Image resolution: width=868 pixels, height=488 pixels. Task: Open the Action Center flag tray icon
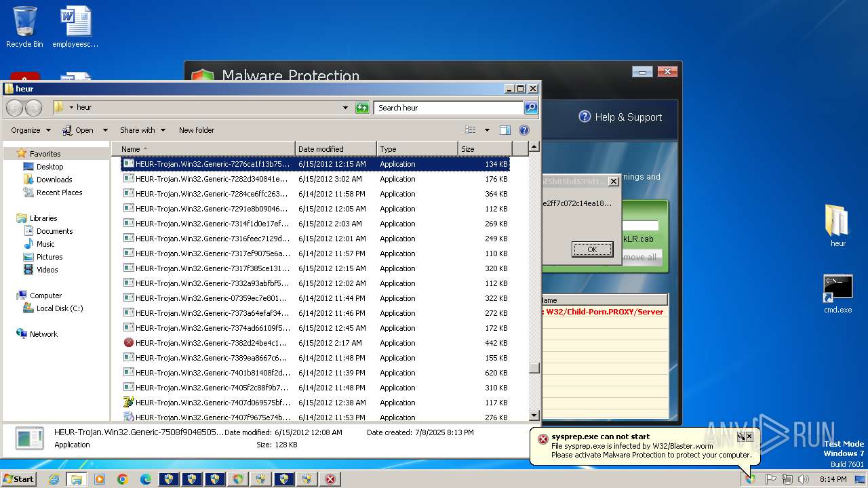pos(771,479)
